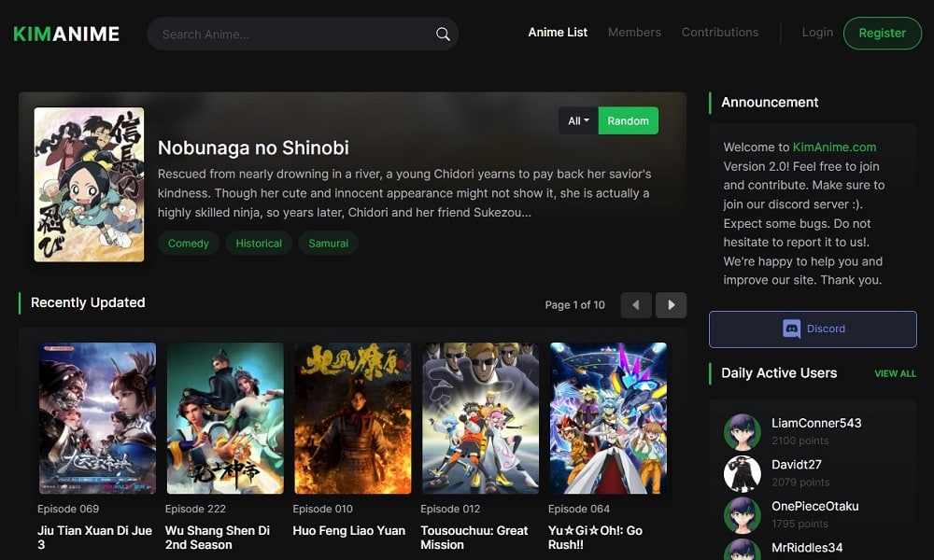Click the Register button
The width and height of the screenshot is (934, 560).
click(883, 34)
